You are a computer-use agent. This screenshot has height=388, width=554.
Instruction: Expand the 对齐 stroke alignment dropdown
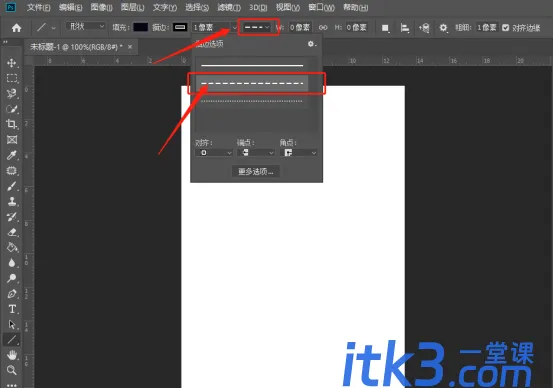tap(213, 153)
